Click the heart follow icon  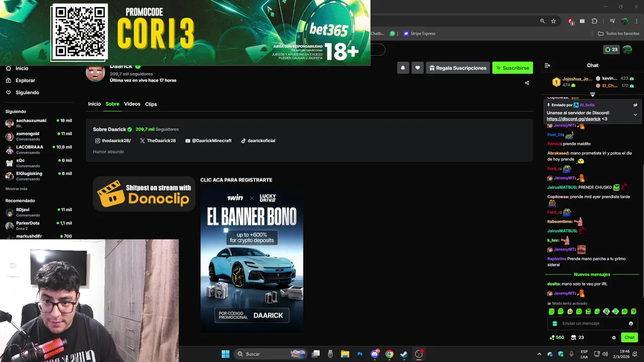pyautogui.click(x=418, y=68)
